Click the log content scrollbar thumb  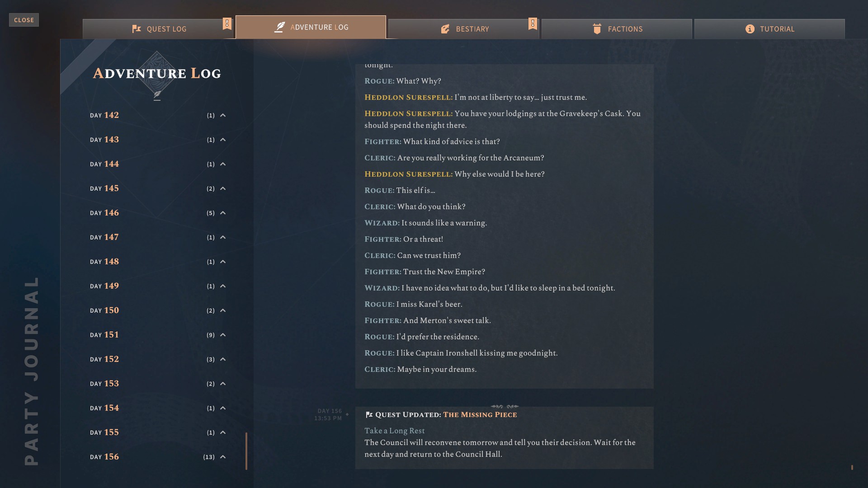coord(852,468)
